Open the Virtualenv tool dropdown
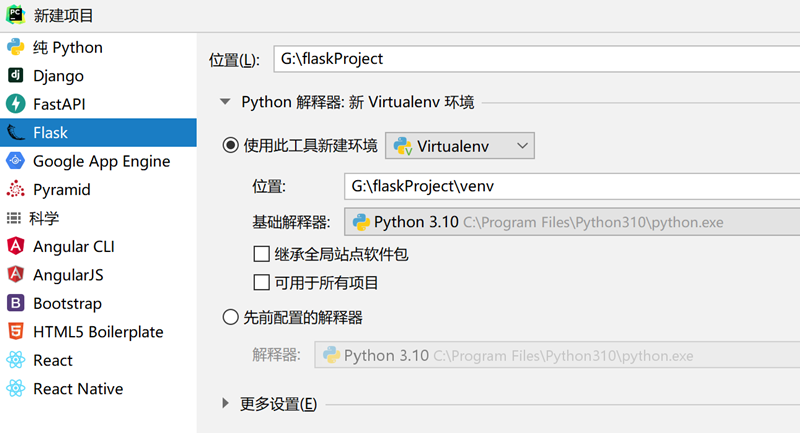The width and height of the screenshot is (800, 433). click(460, 146)
